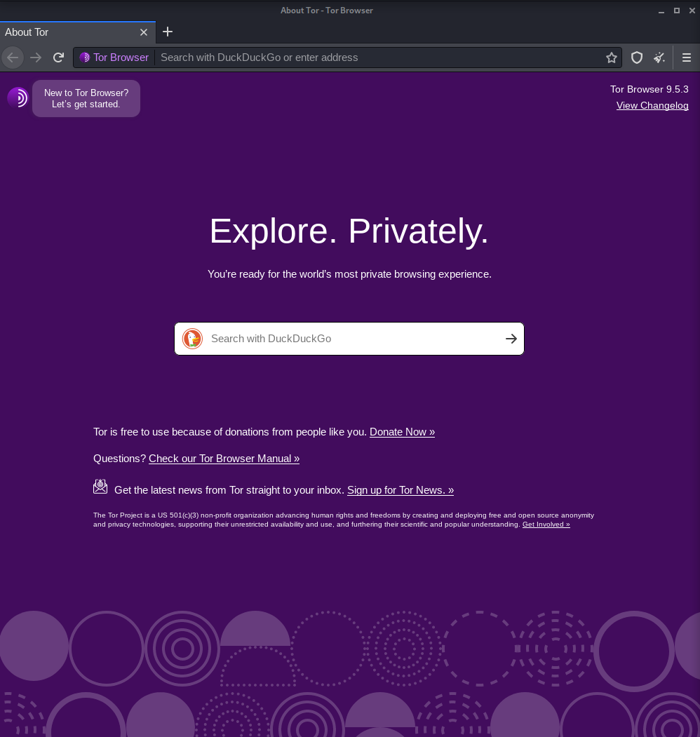Click the Tor onion logo on the page

tap(18, 97)
